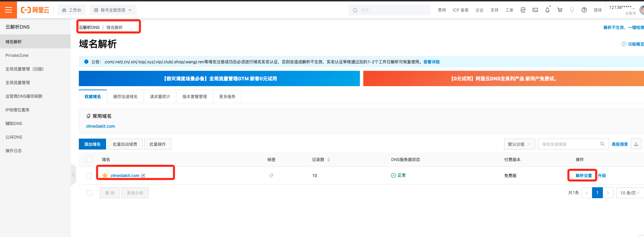Toggle the bottom checkbox beside 删除
The width and height of the screenshot is (644, 237).
click(89, 193)
